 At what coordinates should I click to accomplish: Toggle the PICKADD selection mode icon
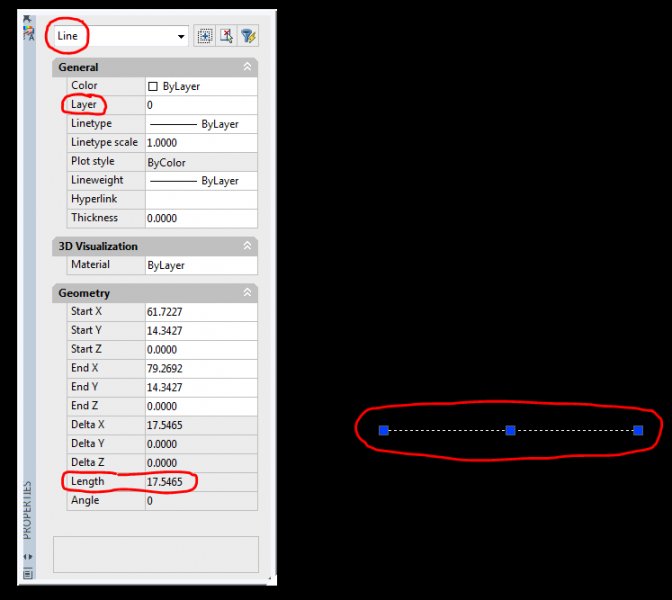pyautogui.click(x=204, y=36)
